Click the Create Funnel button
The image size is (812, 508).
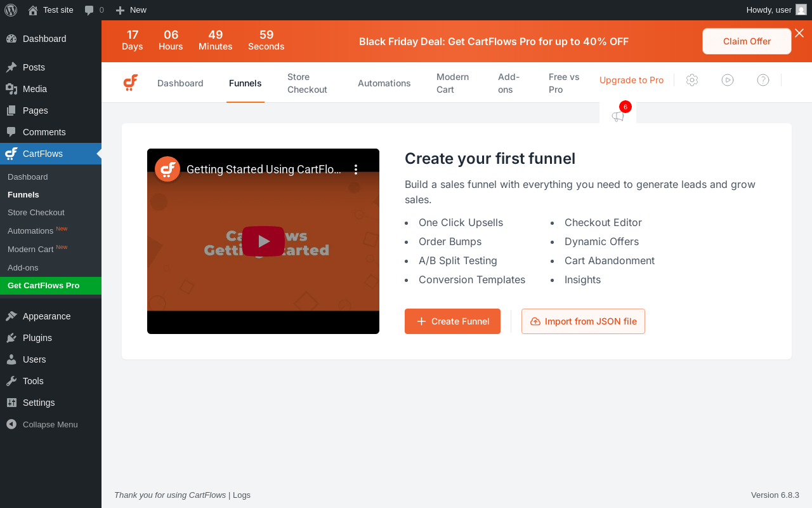452,321
